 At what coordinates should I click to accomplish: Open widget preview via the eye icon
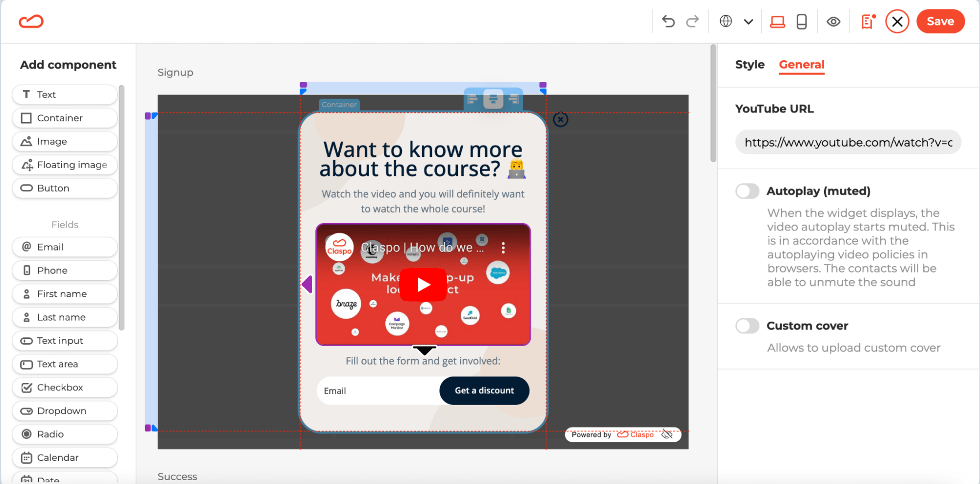(833, 21)
